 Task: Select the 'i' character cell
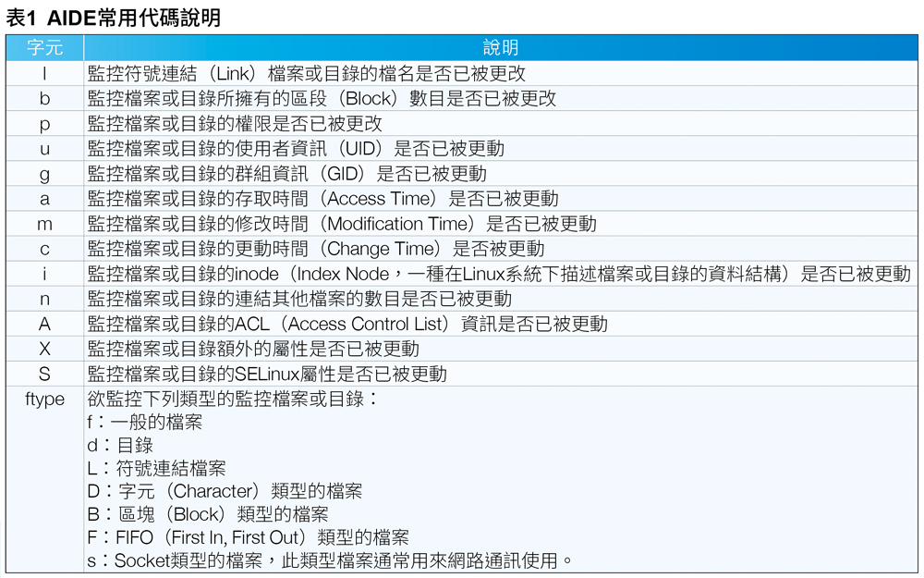(44, 275)
